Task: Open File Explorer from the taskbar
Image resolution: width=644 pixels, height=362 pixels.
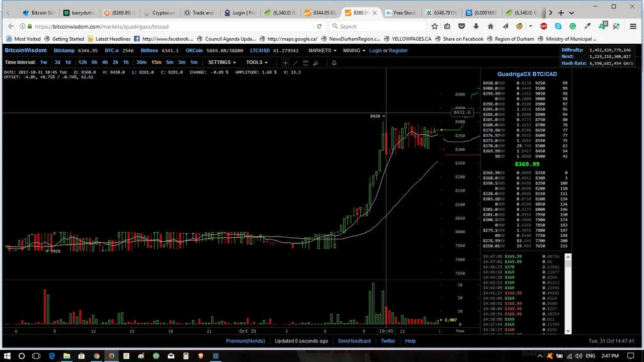Action: 66,356
